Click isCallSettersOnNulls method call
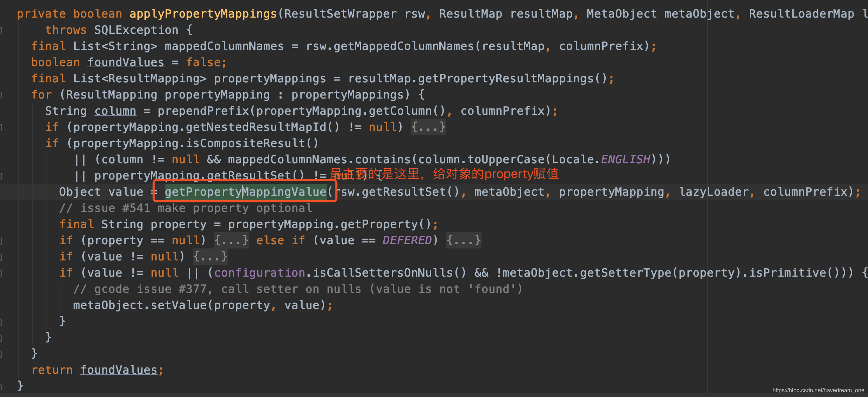 click(x=383, y=273)
